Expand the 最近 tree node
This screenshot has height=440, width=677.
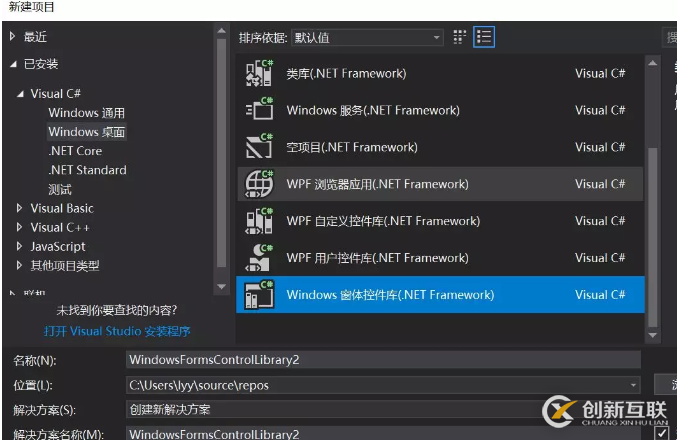click(x=13, y=37)
